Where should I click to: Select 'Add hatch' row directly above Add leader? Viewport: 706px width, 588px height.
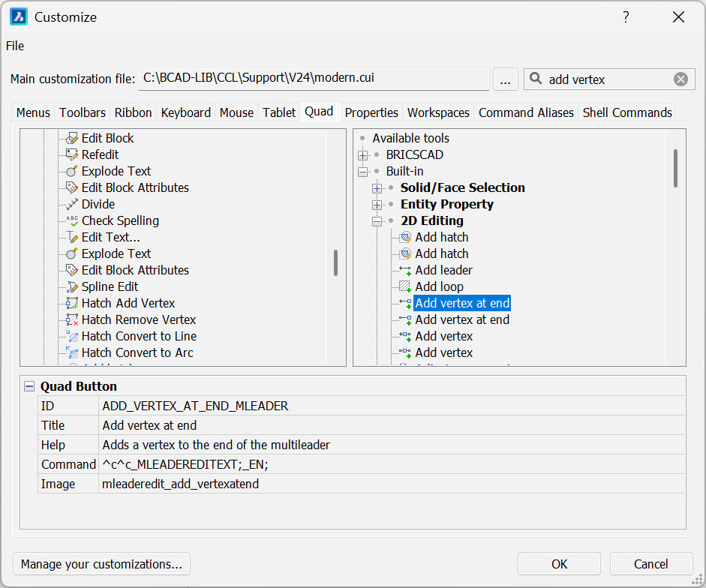point(442,254)
